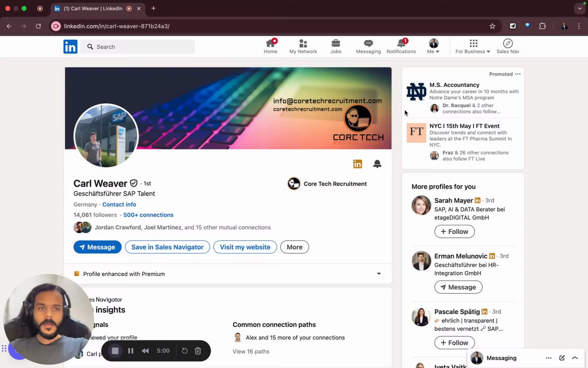Open Core Tech Recruitment company link
This screenshot has width=588, height=368.
pyautogui.click(x=327, y=184)
